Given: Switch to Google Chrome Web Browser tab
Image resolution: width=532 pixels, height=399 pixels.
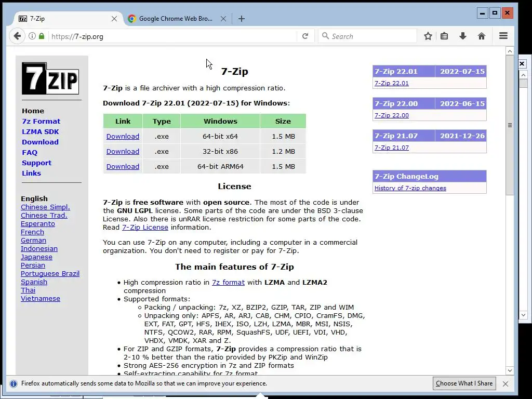Looking at the screenshot, I should (176, 19).
